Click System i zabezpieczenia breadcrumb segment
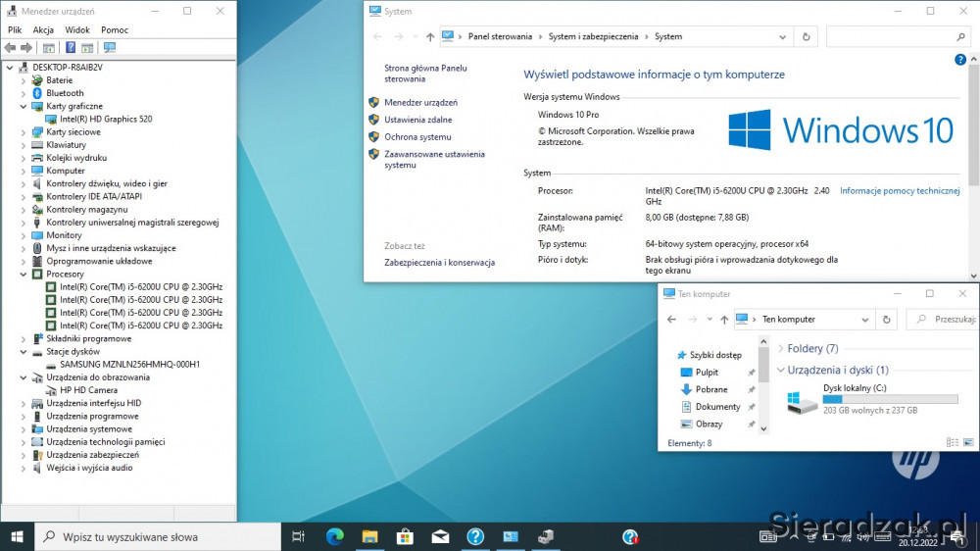Screen dimensions: 980x551 tap(593, 37)
